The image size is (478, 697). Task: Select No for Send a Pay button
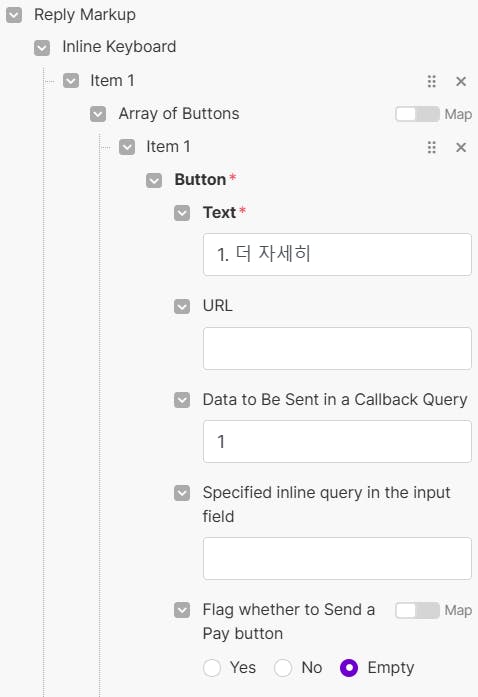pyautogui.click(x=283, y=668)
